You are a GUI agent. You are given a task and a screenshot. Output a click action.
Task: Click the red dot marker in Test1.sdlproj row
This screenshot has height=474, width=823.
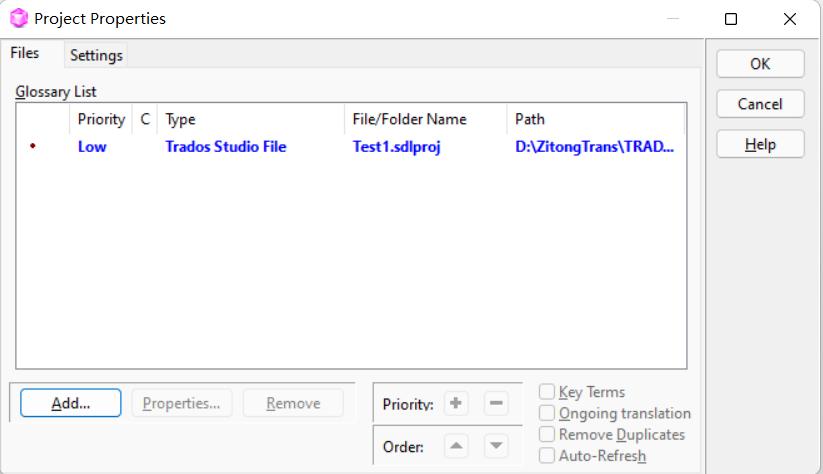tap(33, 146)
